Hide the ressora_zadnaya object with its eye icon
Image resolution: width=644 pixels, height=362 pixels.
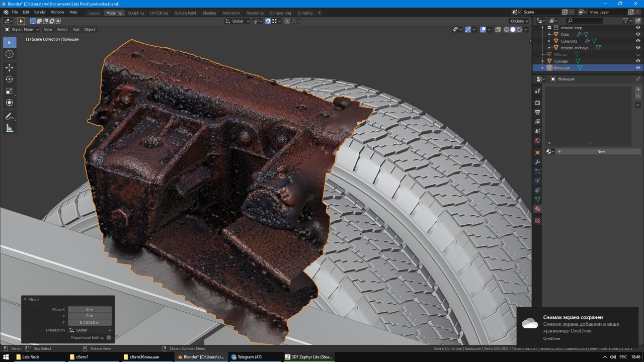click(638, 48)
